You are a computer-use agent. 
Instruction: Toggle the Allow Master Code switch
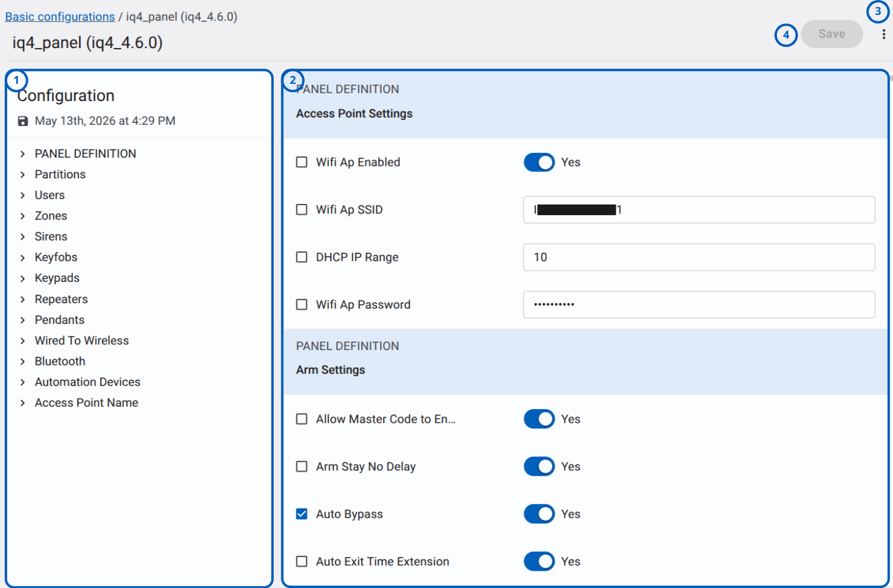[x=539, y=419]
